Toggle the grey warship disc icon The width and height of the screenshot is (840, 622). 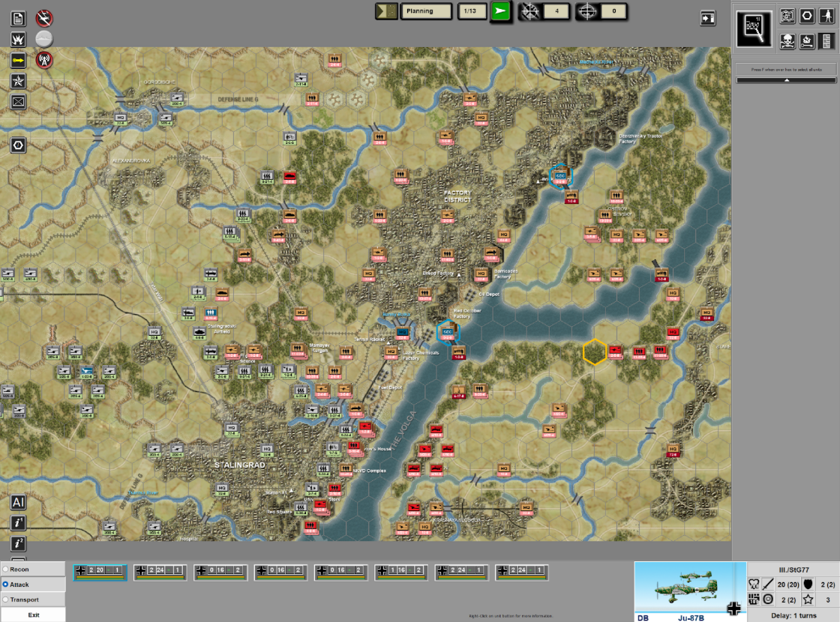coord(44,38)
